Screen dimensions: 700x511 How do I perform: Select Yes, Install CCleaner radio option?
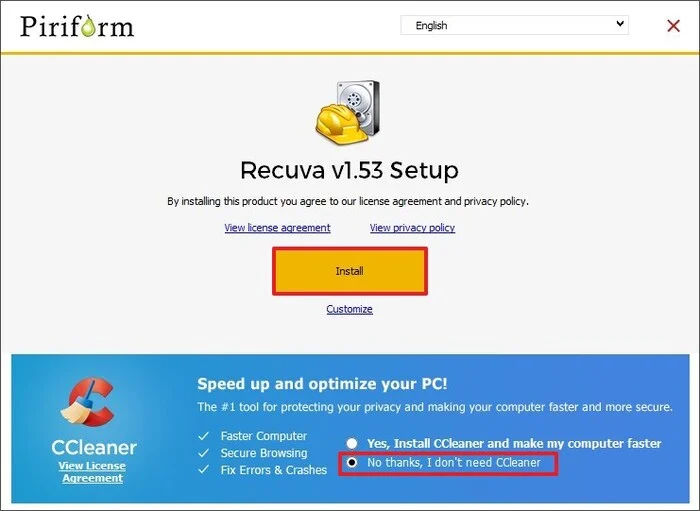352,443
